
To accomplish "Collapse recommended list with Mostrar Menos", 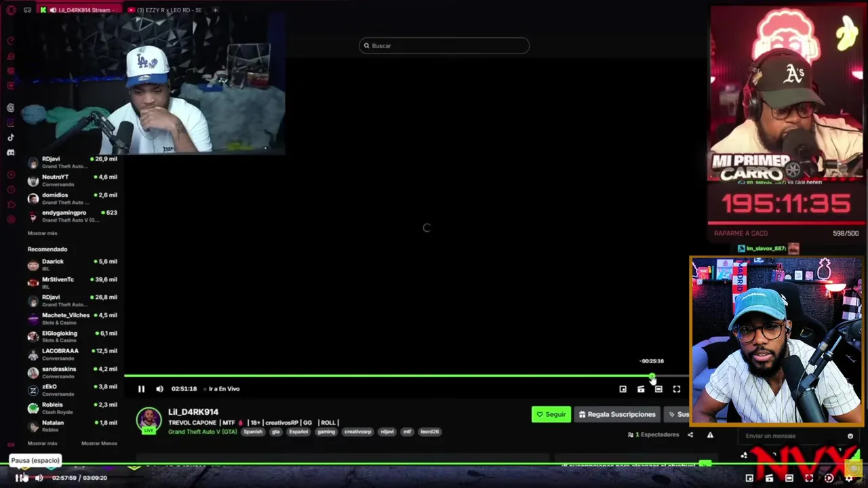I will [99, 443].
